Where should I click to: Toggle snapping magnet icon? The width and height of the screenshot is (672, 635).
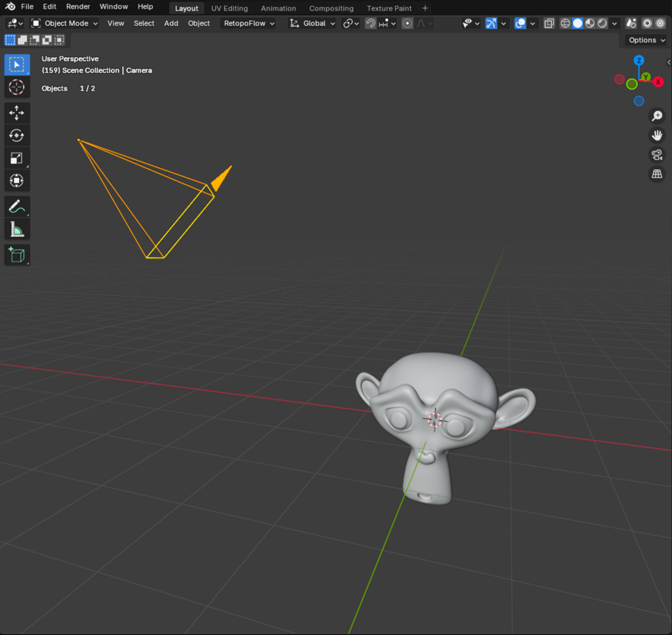(x=370, y=24)
